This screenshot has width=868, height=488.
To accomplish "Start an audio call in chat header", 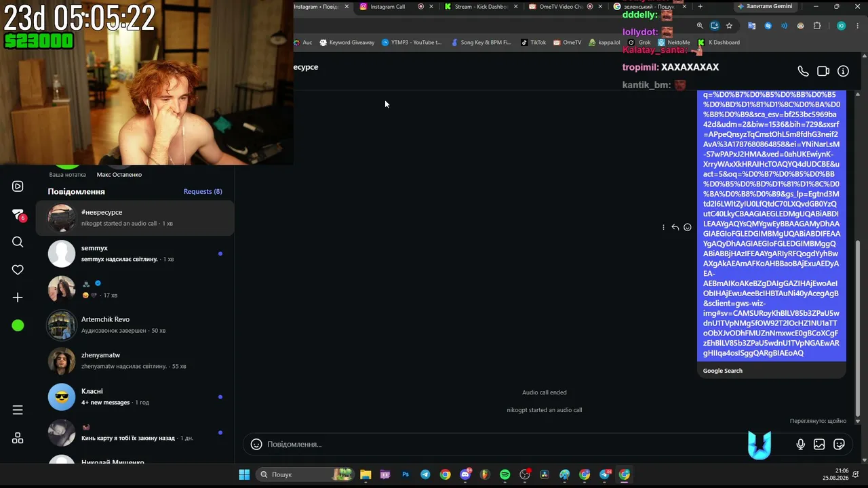I will (x=803, y=71).
